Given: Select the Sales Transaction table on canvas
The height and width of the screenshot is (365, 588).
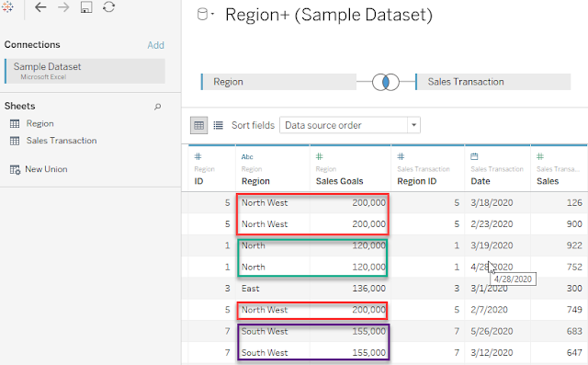Looking at the screenshot, I should (492, 82).
